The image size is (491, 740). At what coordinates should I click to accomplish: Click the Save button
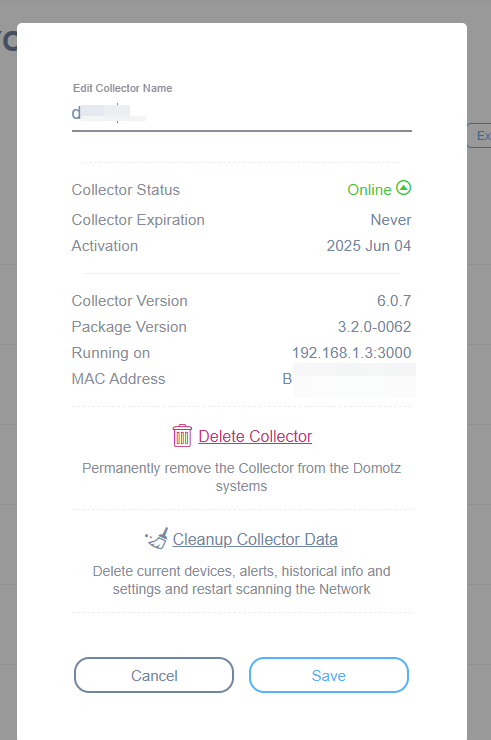click(x=329, y=675)
